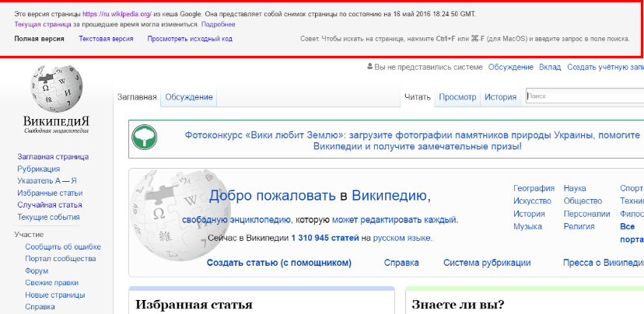
Task: Open the Религия portal link
Action: pyautogui.click(x=579, y=227)
